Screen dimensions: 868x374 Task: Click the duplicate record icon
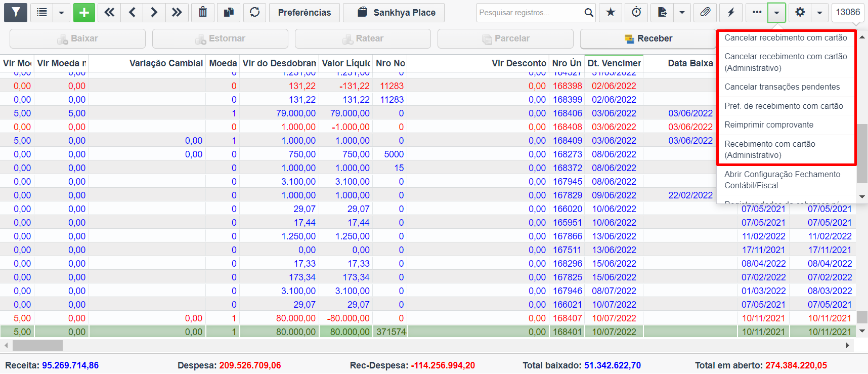(x=229, y=13)
